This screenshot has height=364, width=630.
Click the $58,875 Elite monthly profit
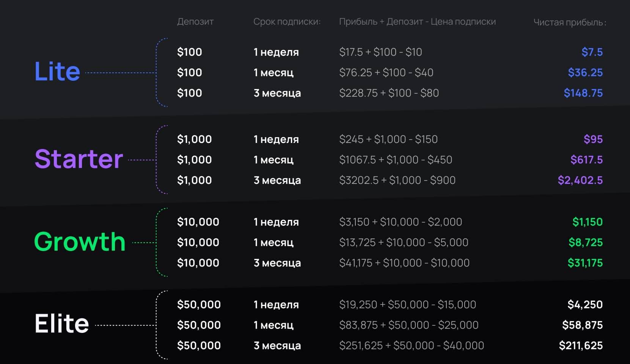click(x=582, y=325)
